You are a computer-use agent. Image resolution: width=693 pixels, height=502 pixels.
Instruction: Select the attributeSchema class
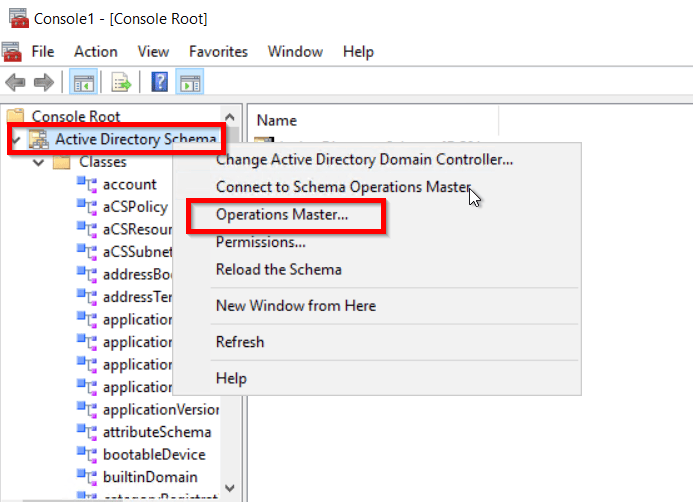157,432
